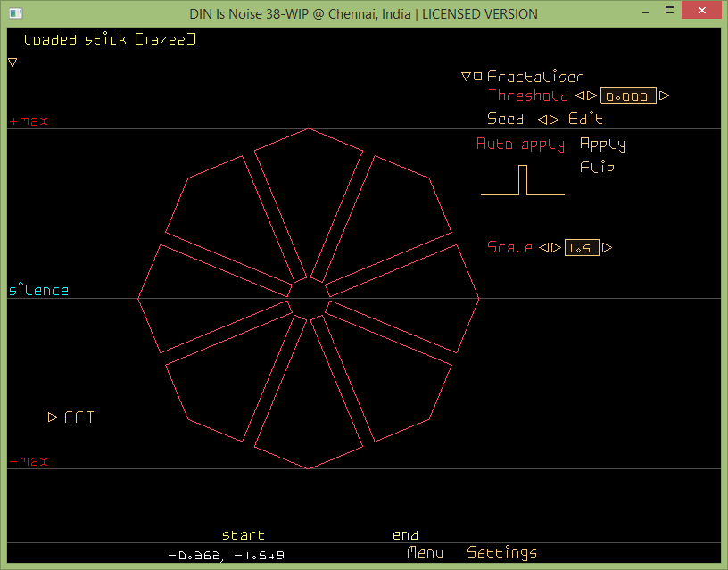The width and height of the screenshot is (728, 570).
Task: Open the Menu at the bottom
Action: (425, 553)
